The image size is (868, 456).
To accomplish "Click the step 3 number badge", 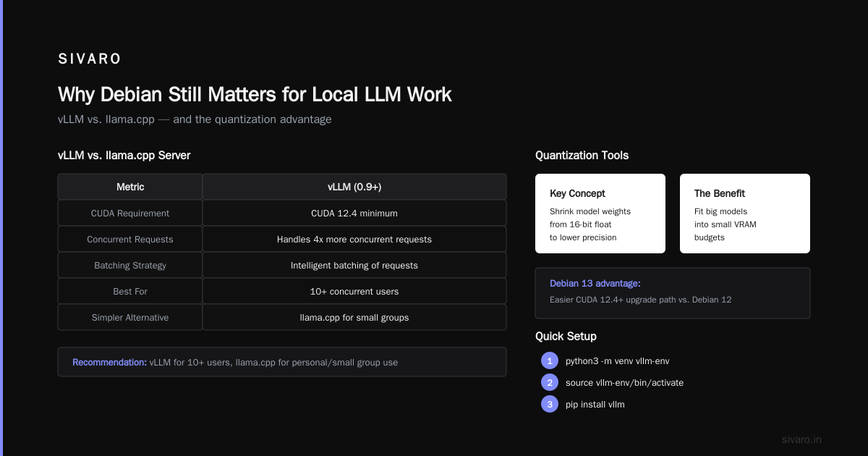I will click(x=550, y=404).
